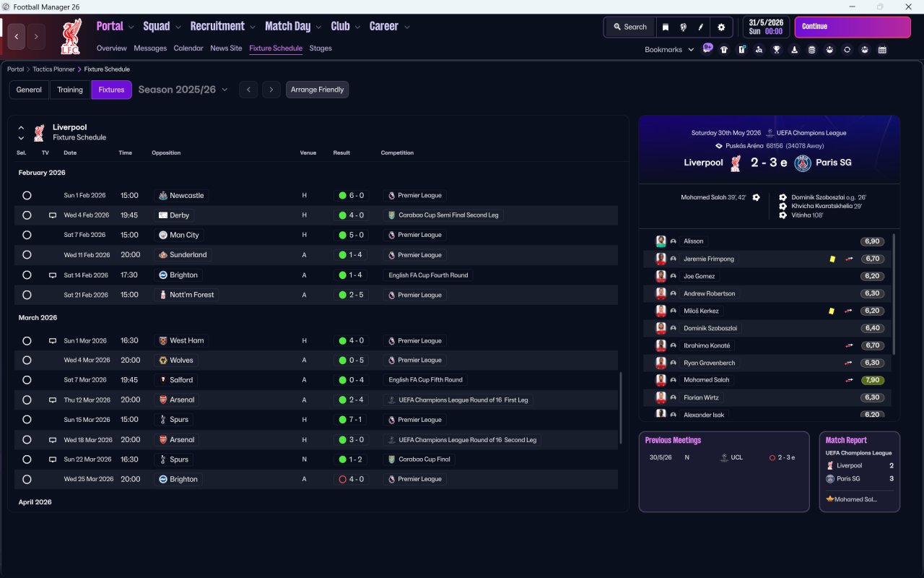The image size is (924, 578).
Task: Click the coins stack finances icon
Action: 812,50
